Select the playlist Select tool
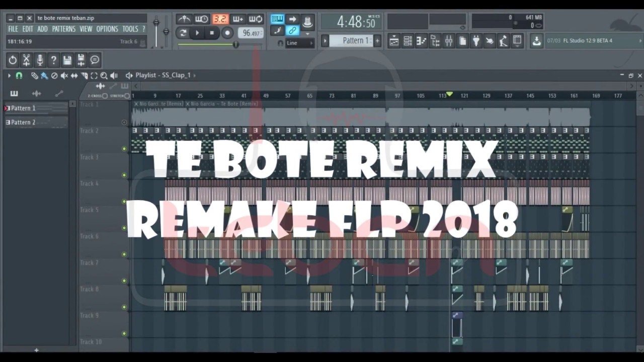Screen dimensions: 644x362 (x=94, y=75)
